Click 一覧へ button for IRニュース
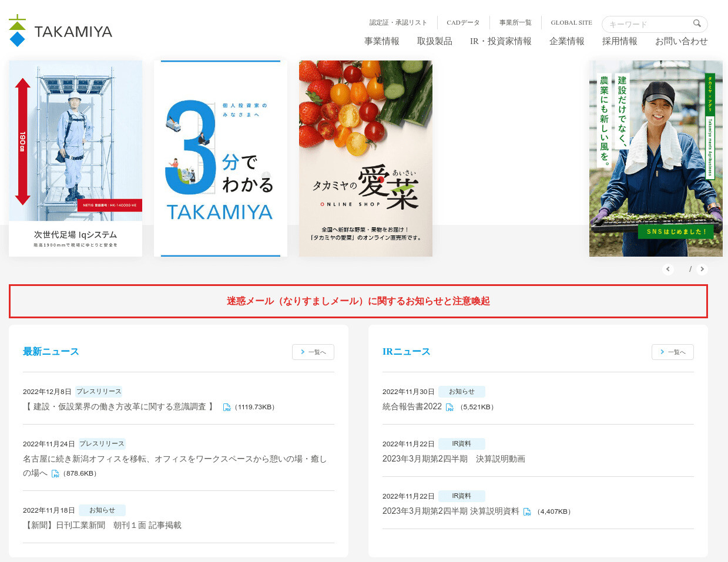 673,352
